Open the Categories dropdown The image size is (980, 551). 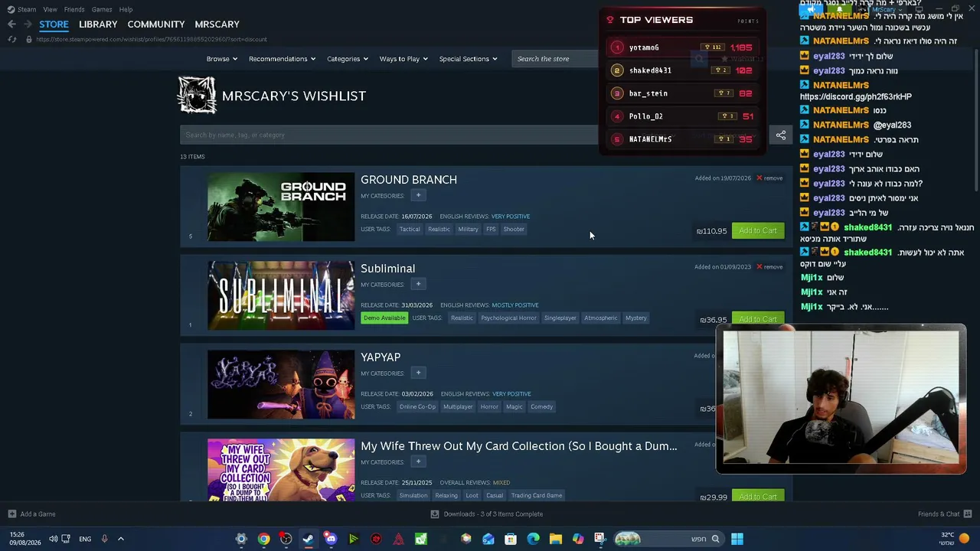(x=348, y=59)
